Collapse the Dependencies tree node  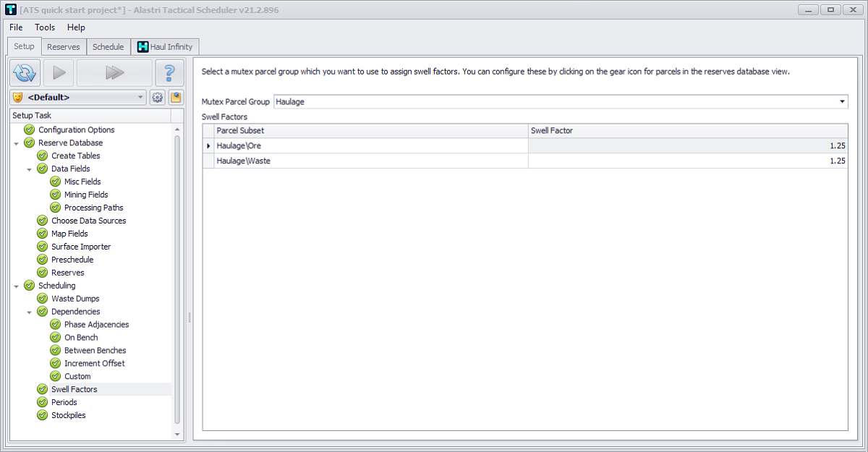point(29,312)
